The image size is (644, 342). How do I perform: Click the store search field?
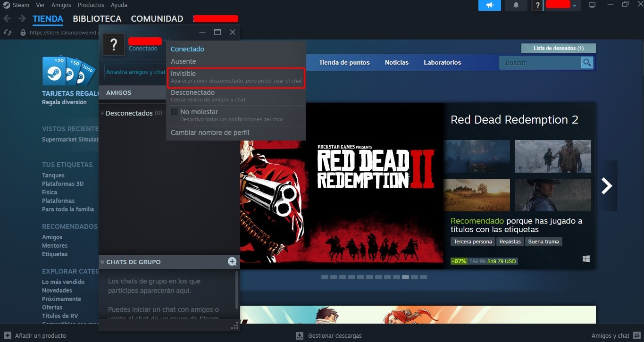click(x=540, y=62)
